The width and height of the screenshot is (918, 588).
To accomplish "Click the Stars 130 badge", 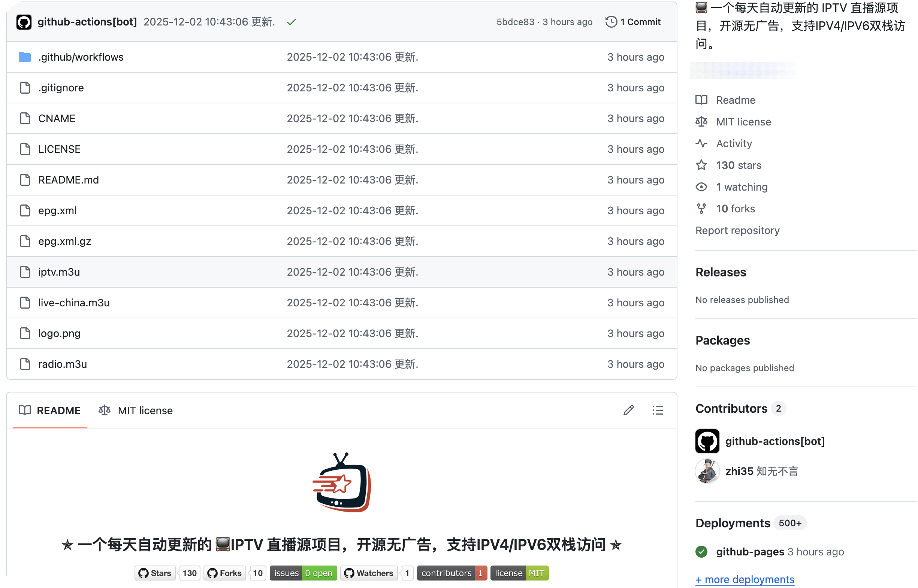I will point(167,573).
